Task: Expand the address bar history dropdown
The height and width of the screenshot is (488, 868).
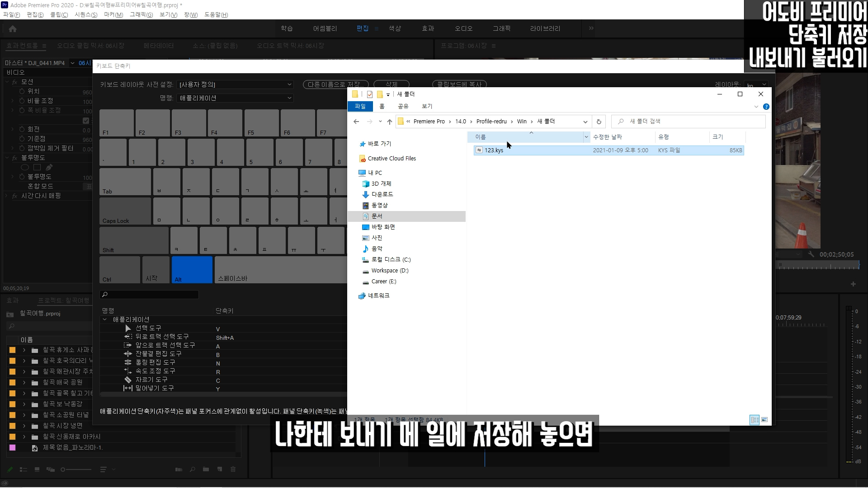Action: click(585, 122)
